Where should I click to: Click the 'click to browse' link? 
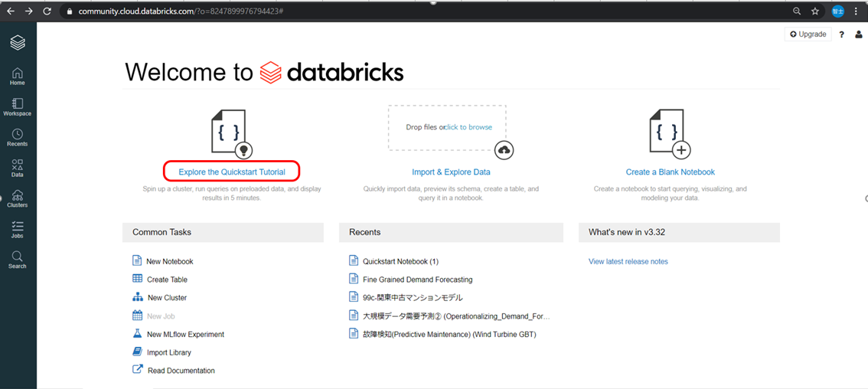click(468, 127)
